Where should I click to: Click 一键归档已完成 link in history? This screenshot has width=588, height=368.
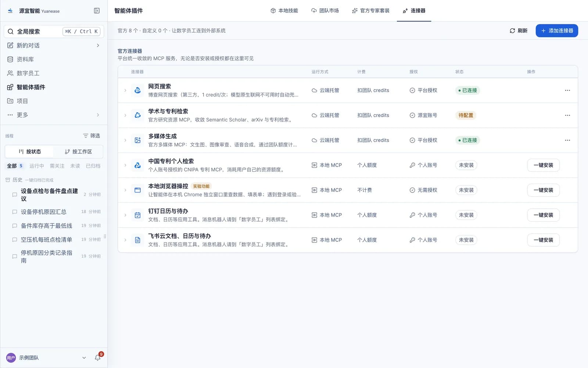[39, 180]
